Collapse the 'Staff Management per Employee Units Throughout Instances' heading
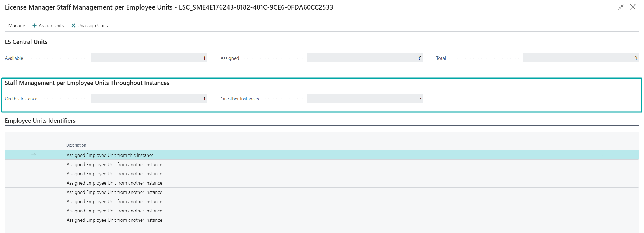The width and height of the screenshot is (644, 233). pos(87,83)
